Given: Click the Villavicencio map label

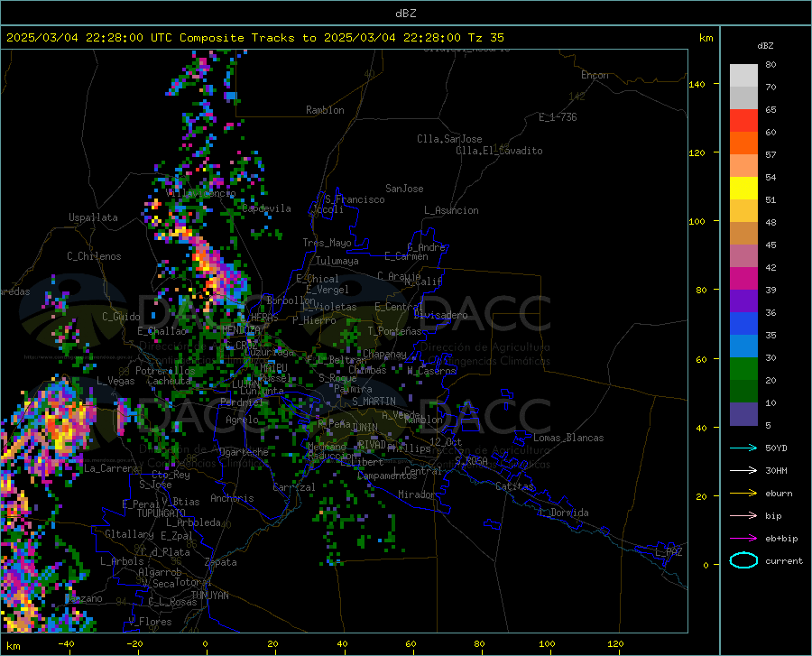Looking at the screenshot, I should [x=201, y=193].
